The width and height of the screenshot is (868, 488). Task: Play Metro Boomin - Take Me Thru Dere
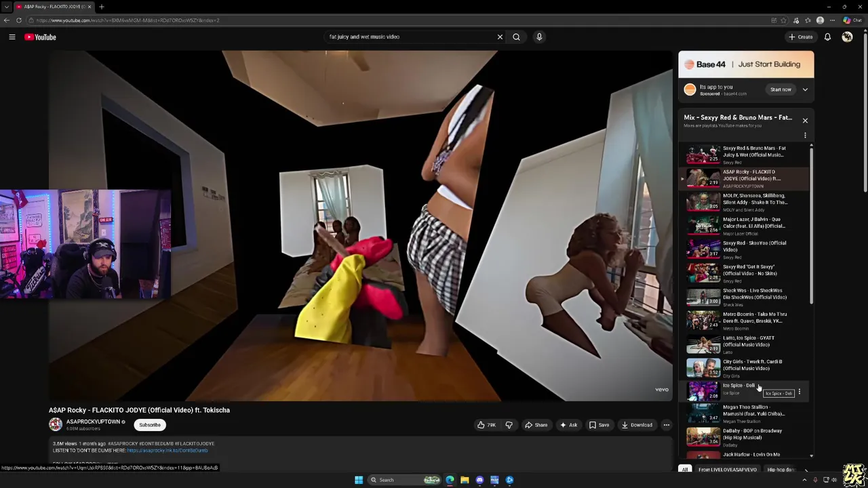(x=746, y=321)
